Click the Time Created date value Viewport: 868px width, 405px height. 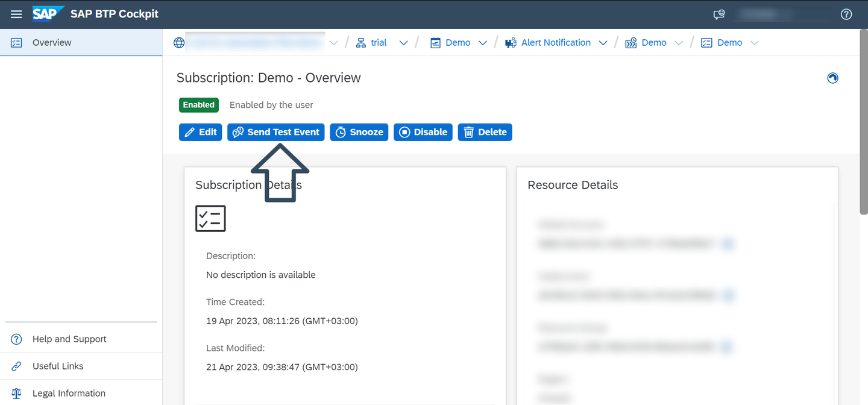pos(282,321)
